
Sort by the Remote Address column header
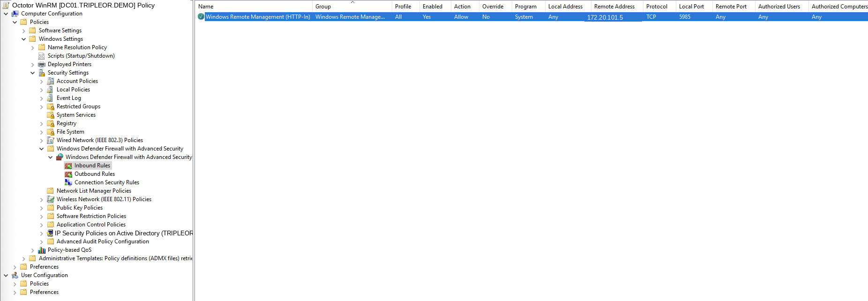point(617,7)
